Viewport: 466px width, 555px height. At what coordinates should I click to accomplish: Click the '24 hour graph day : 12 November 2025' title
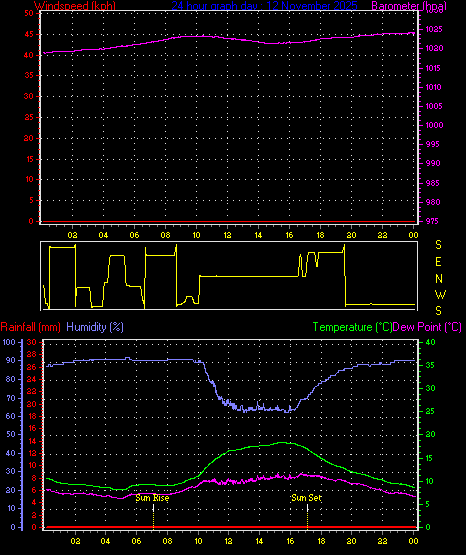[x=264, y=5]
